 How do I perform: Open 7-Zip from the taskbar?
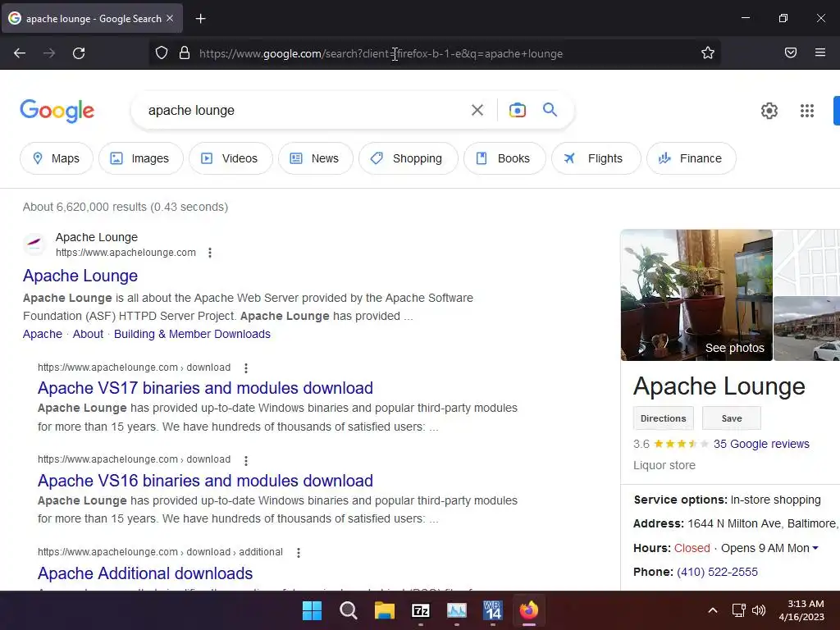click(421, 610)
